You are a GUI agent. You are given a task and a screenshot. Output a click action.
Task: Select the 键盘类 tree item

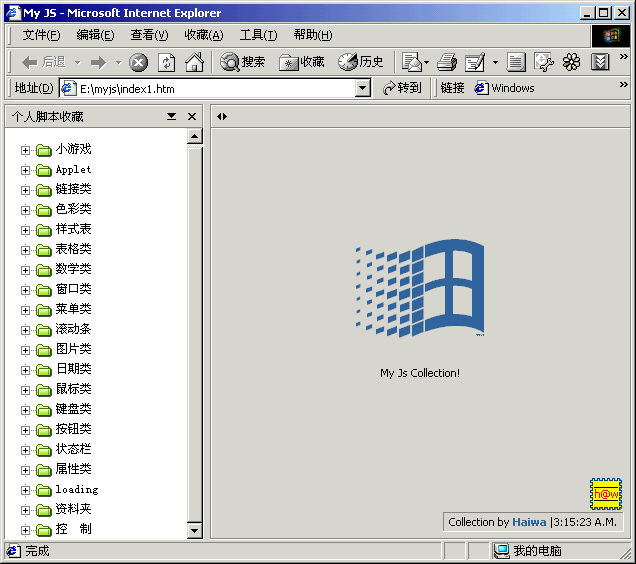click(x=73, y=409)
